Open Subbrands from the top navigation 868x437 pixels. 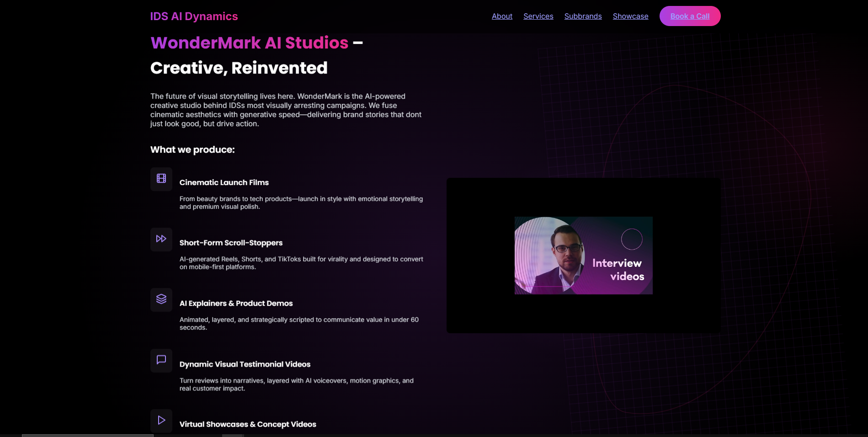coord(583,16)
